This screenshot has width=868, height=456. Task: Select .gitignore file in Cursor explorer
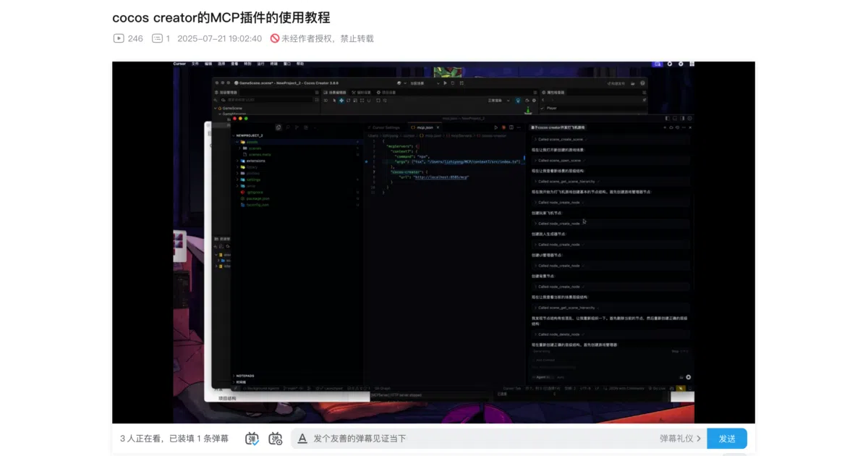255,193
